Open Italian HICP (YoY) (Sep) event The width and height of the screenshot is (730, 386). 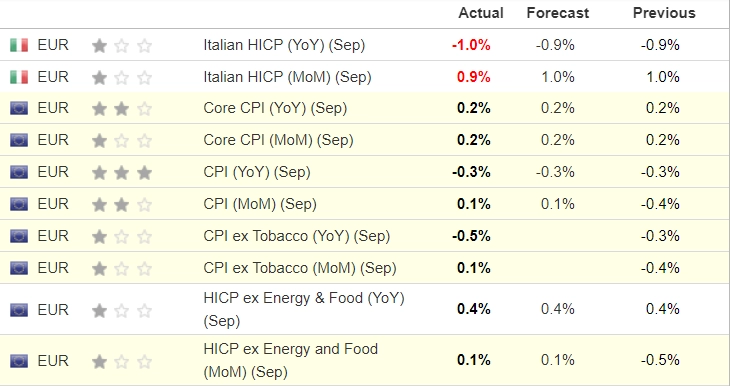click(284, 45)
